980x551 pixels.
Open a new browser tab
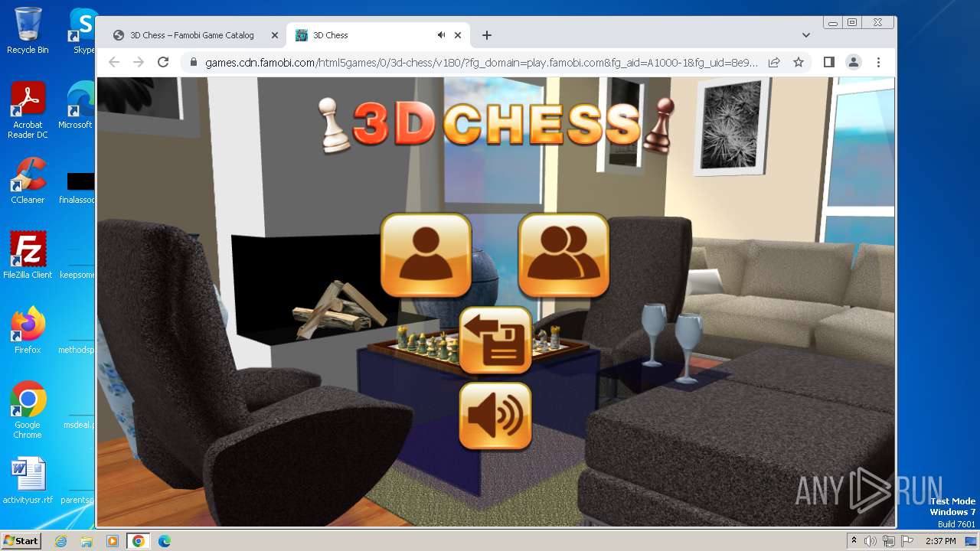(x=487, y=35)
